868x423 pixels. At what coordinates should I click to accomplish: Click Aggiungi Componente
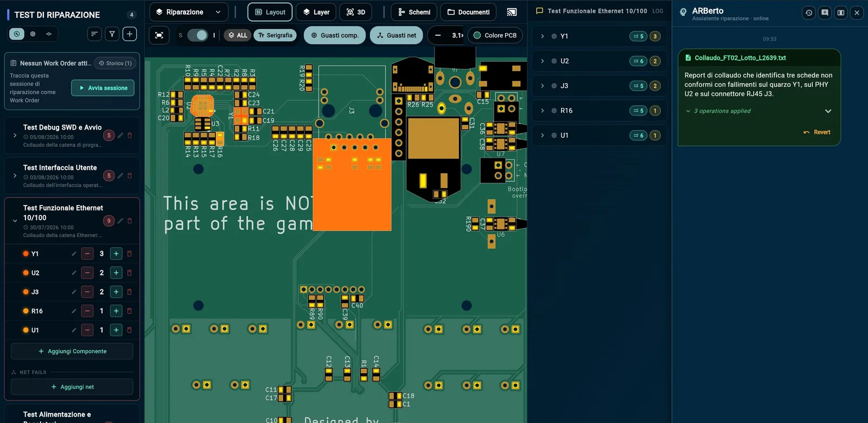coord(72,351)
